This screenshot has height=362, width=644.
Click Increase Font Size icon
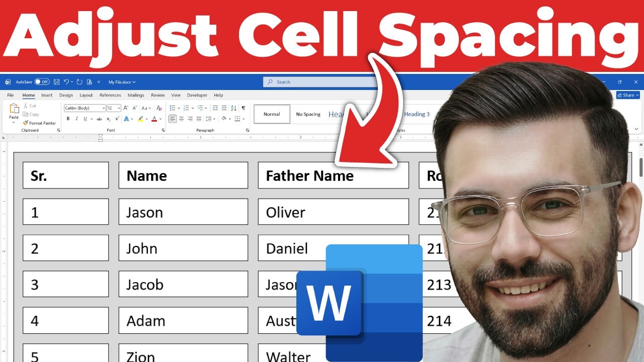pos(126,108)
